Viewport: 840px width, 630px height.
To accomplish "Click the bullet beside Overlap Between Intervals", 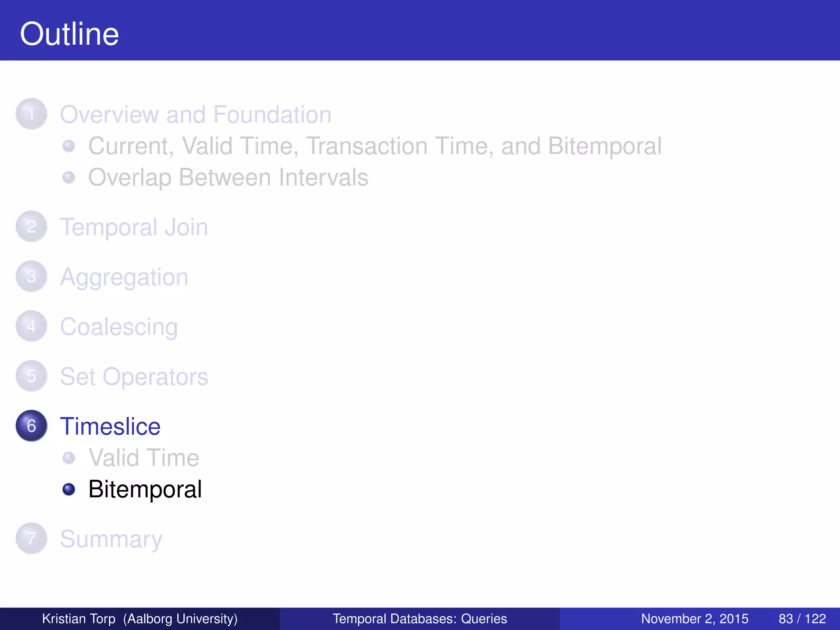I will [x=69, y=178].
